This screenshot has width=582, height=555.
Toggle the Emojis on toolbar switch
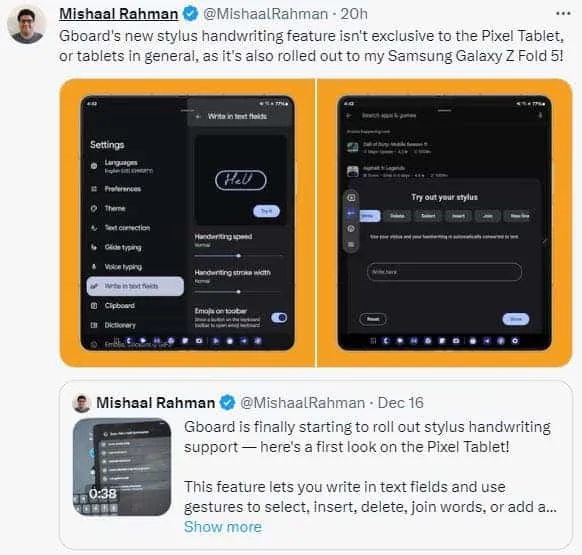pos(279,317)
